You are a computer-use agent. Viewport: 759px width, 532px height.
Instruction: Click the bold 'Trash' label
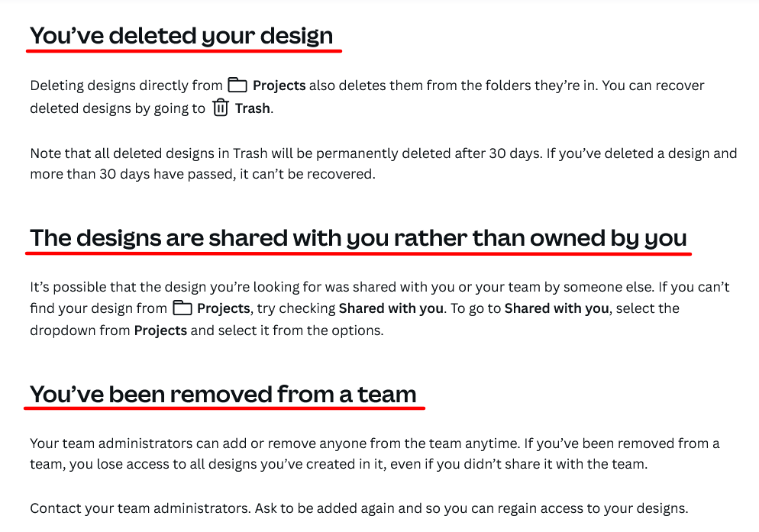pos(252,108)
